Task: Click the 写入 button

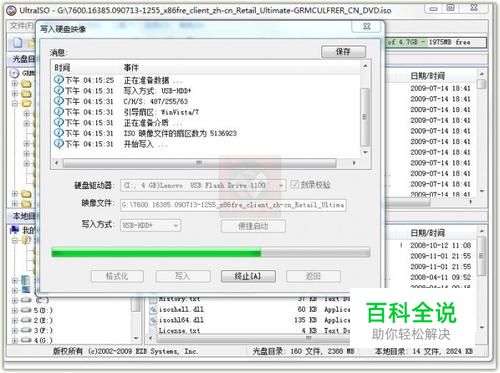Action: tap(183, 276)
